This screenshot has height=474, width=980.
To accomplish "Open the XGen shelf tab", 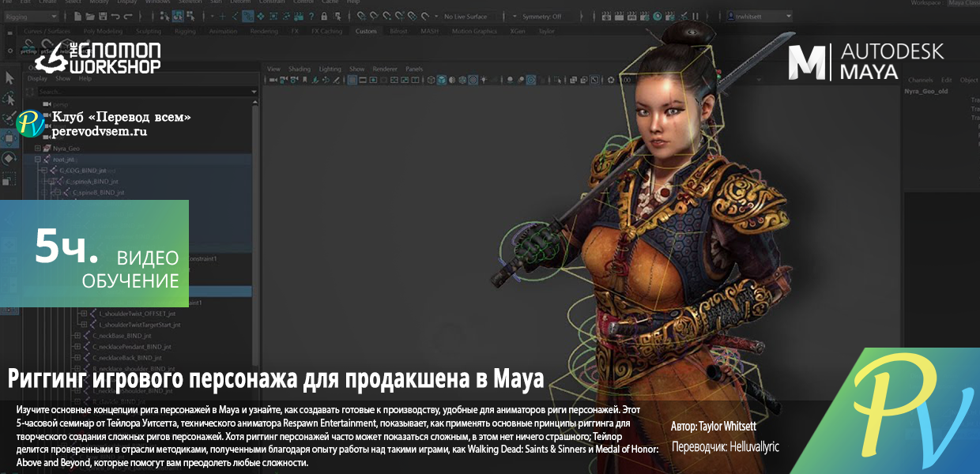I will tap(518, 31).
